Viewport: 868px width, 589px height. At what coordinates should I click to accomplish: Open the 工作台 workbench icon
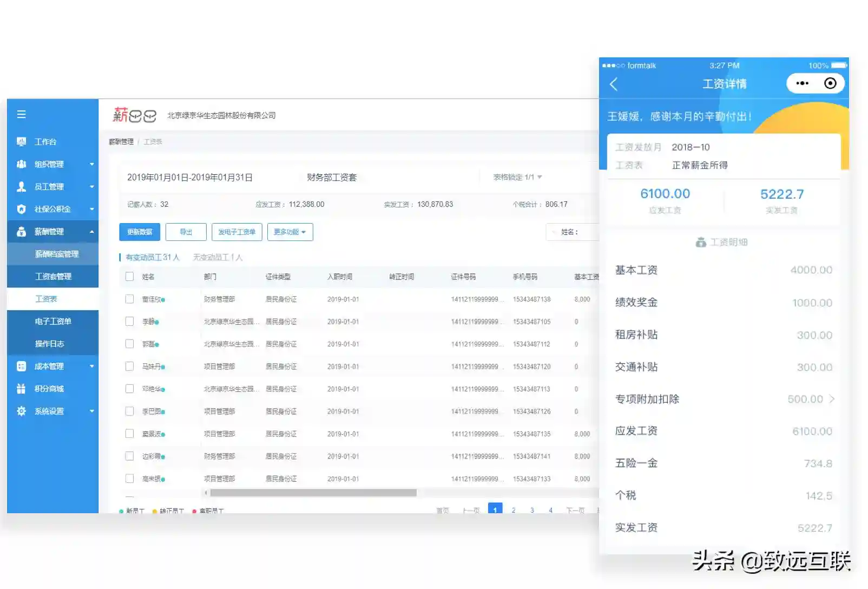(x=22, y=142)
